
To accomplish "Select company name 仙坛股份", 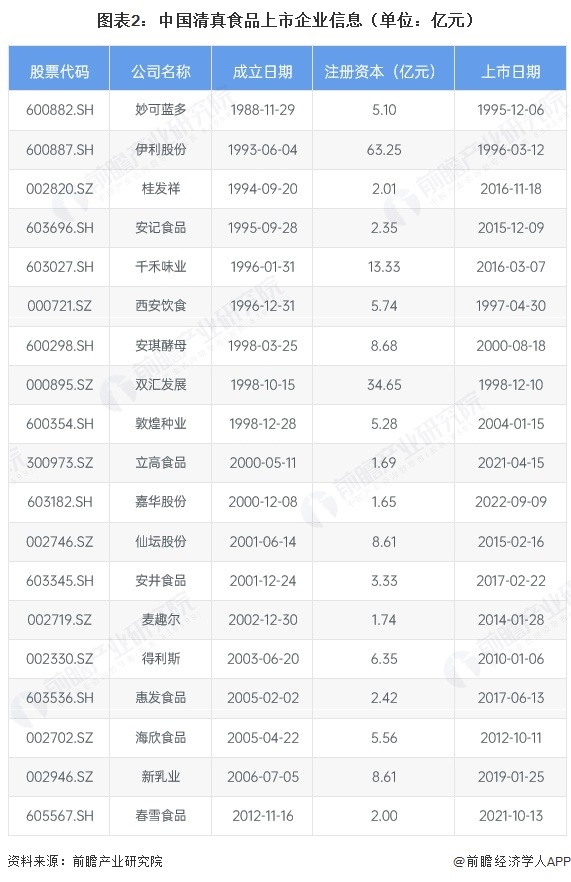I will 160,542.
